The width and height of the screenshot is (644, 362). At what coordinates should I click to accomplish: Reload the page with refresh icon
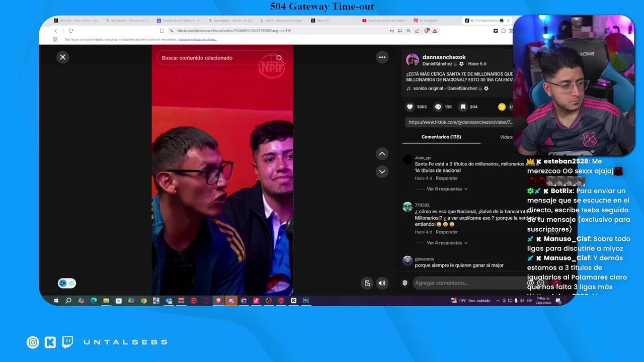pyautogui.click(x=70, y=31)
